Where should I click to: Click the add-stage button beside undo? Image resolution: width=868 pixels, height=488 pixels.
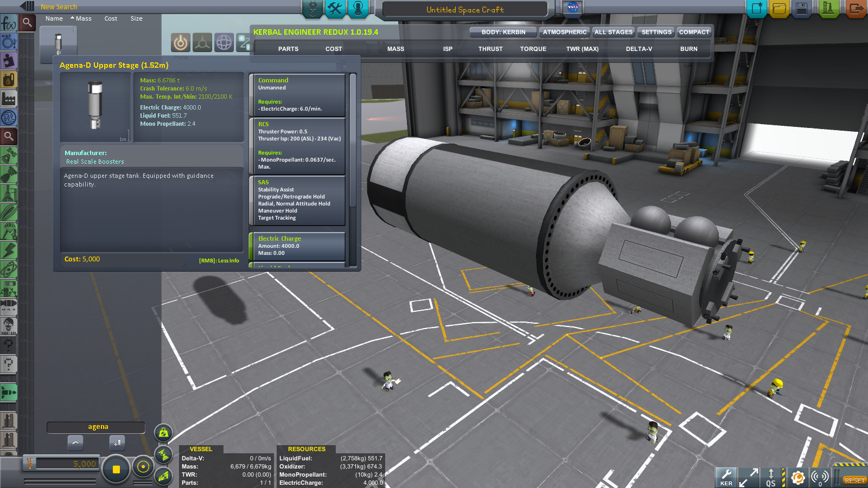[117, 442]
